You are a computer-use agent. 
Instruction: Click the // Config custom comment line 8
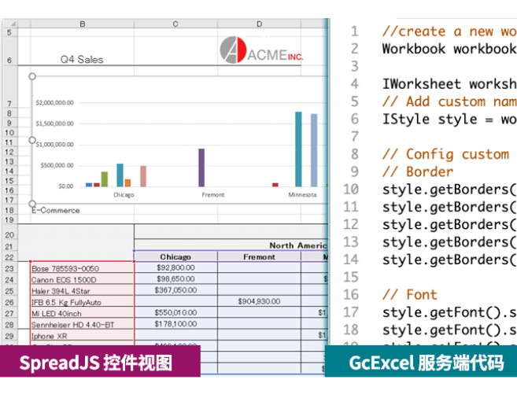445,154
